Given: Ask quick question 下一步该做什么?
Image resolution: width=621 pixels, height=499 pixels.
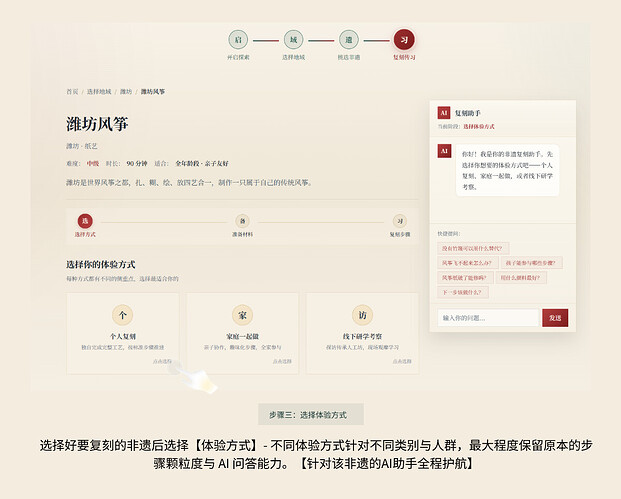Looking at the screenshot, I should (463, 292).
